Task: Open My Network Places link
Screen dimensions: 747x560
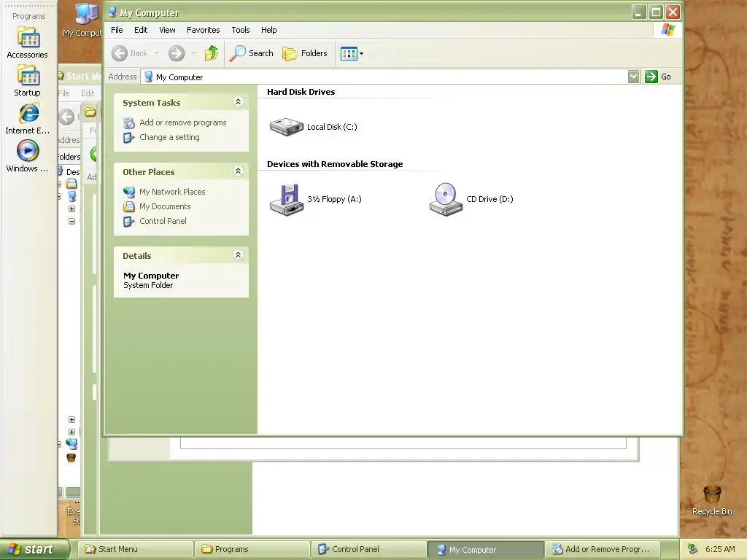Action: (172, 192)
